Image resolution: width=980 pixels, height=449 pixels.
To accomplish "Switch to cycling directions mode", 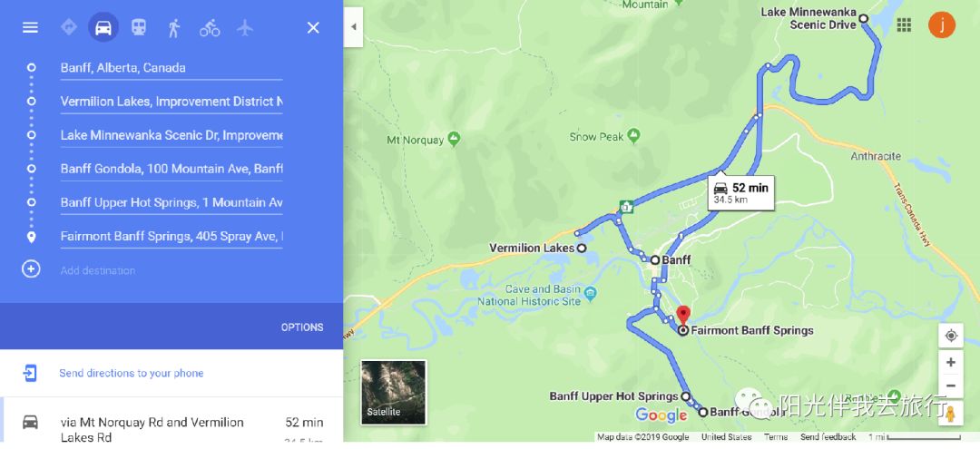I will [210, 28].
